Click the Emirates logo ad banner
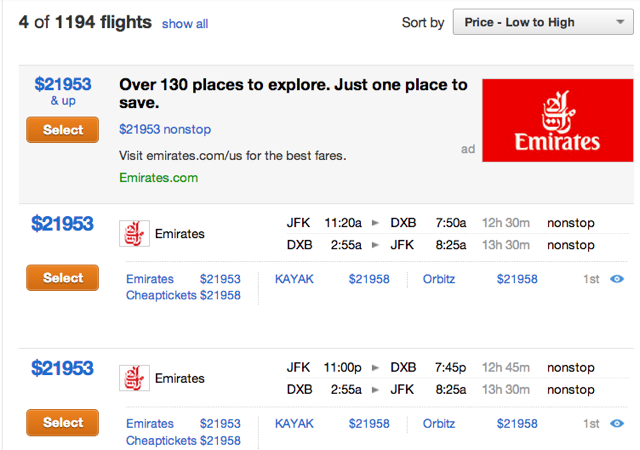Viewport: 640px width, 450px height. 558,120
